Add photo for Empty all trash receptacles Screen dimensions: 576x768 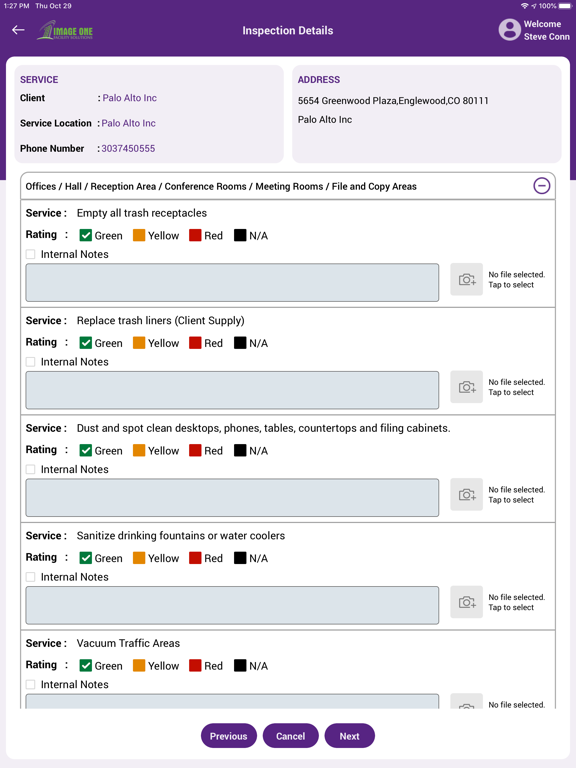[x=467, y=280]
